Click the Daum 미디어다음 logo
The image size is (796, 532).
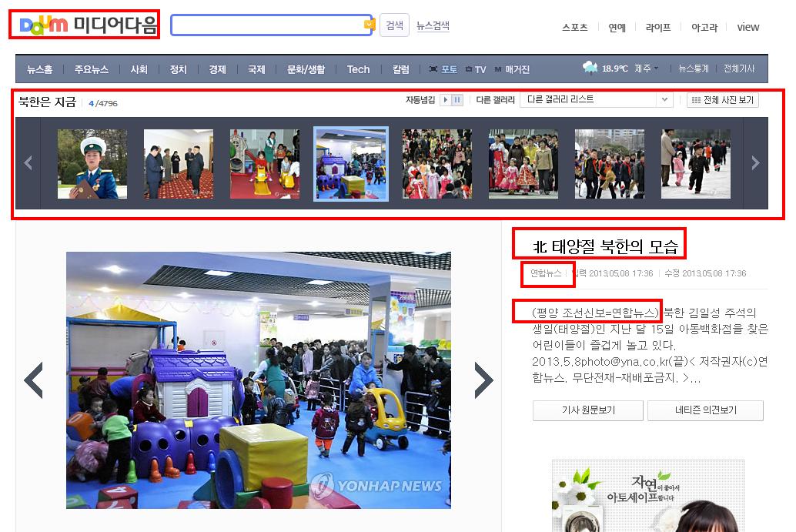[89, 25]
